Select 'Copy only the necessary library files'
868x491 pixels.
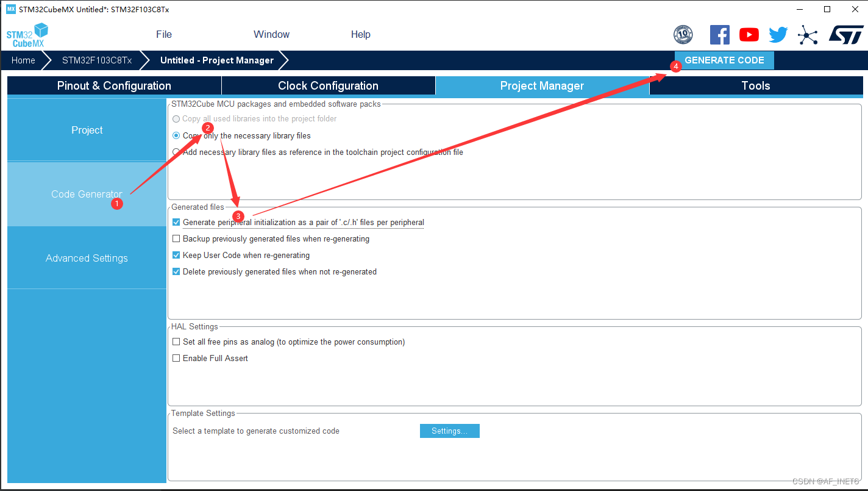click(176, 135)
